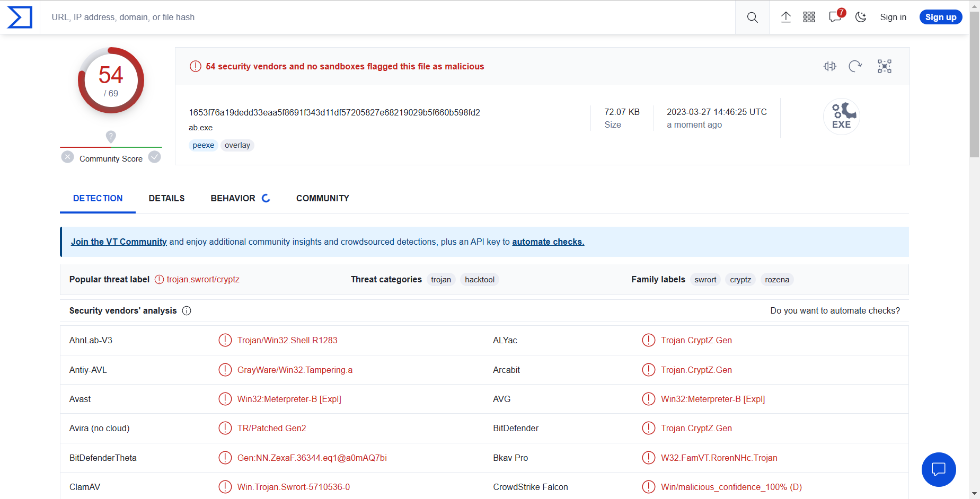
Task: Click the GrayWare/Win32.Tampering.a detection result
Action: (x=295, y=370)
